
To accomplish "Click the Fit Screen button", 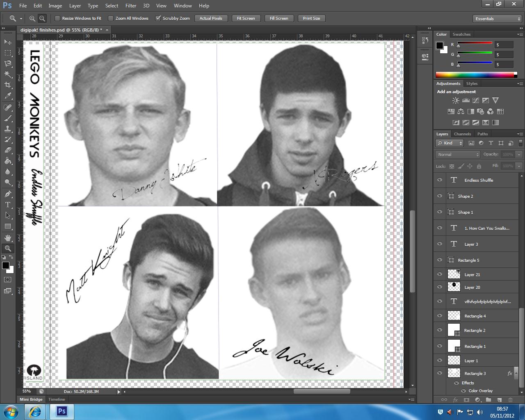I will tap(246, 18).
